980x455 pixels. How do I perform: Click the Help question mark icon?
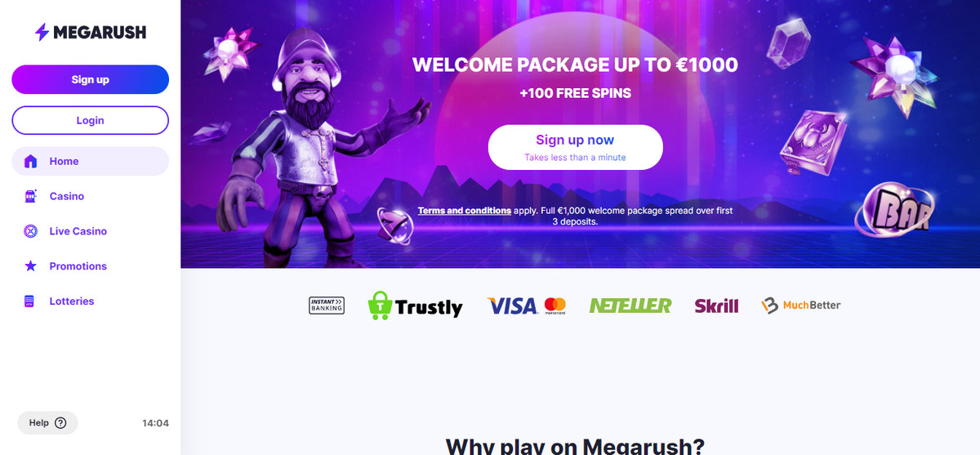(60, 423)
